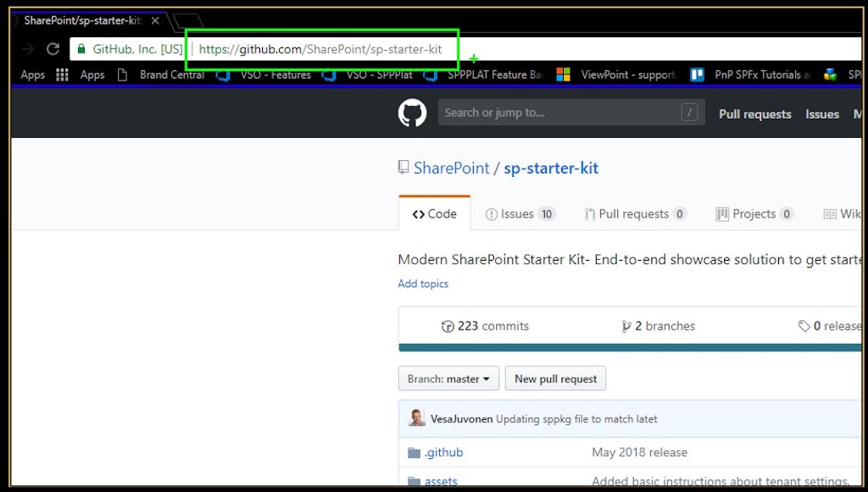Image resolution: width=868 pixels, height=492 pixels.
Task: Open the Brand Central bookmark
Action: (161, 75)
